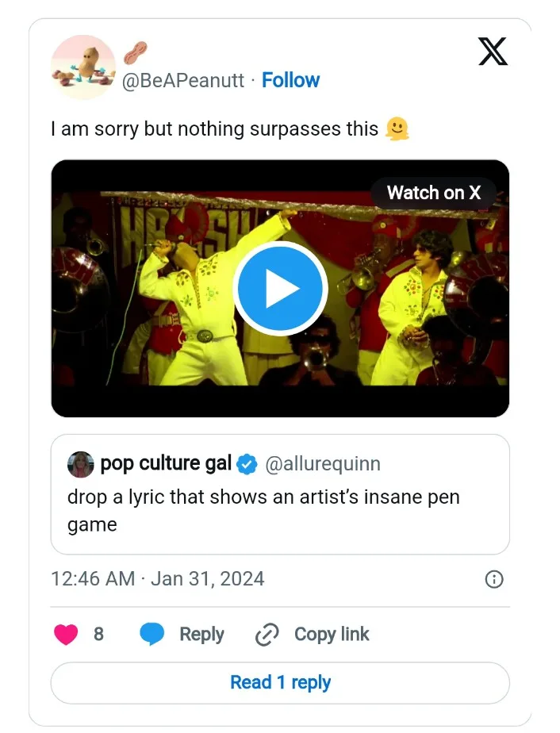The image size is (560, 733).
Task: Click the blue verified badge of pop culture gal
Action: (x=247, y=464)
